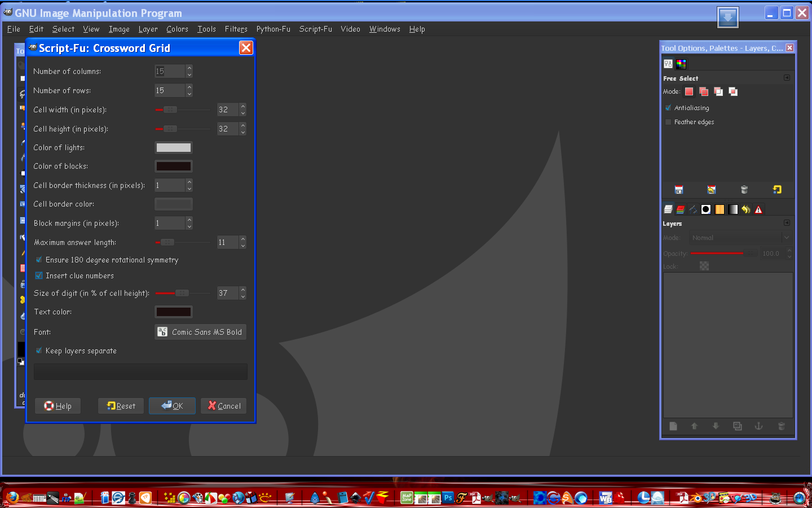Open the Filters menu
Screen dimensions: 812x508
coord(236,29)
